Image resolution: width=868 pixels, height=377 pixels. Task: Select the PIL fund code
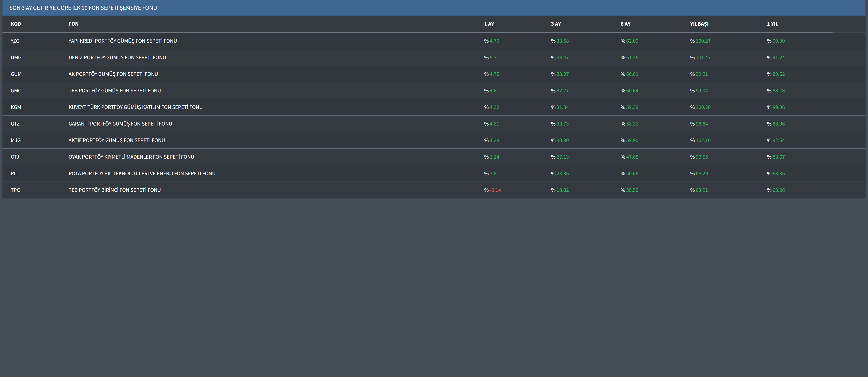[x=14, y=173]
